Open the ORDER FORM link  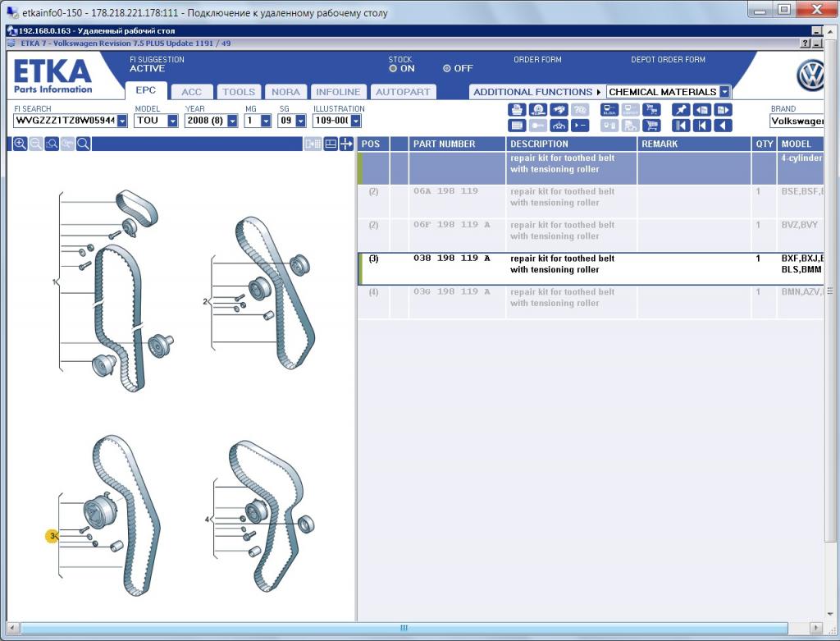point(537,59)
